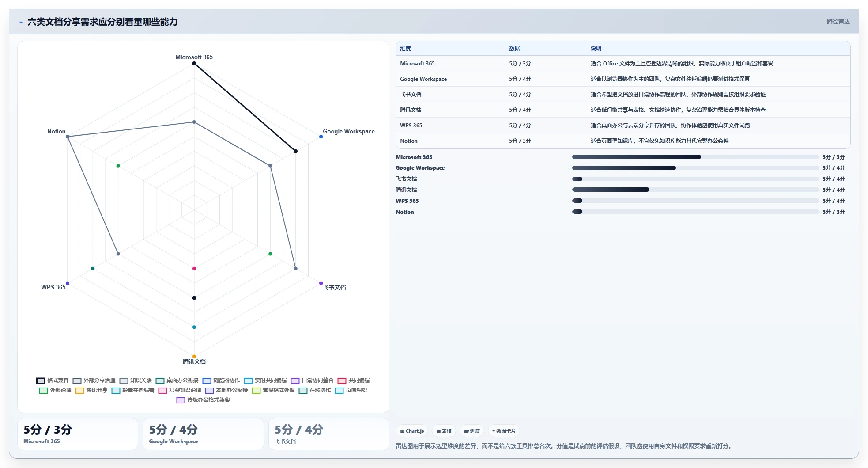The height and width of the screenshot is (468, 868).
Task: Toggle the 外部治理 legend item
Action: tap(55, 390)
